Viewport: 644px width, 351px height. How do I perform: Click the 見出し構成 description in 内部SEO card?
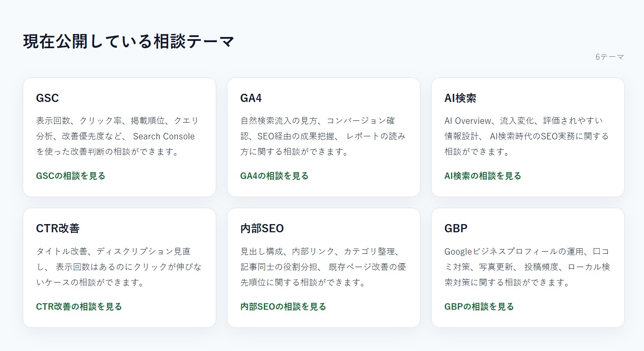point(323,267)
